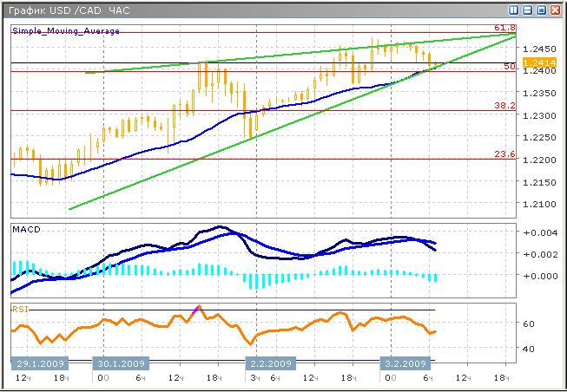Click the vertical split layout icon in title bar
This screenshot has height=392, width=567.
pos(513,10)
